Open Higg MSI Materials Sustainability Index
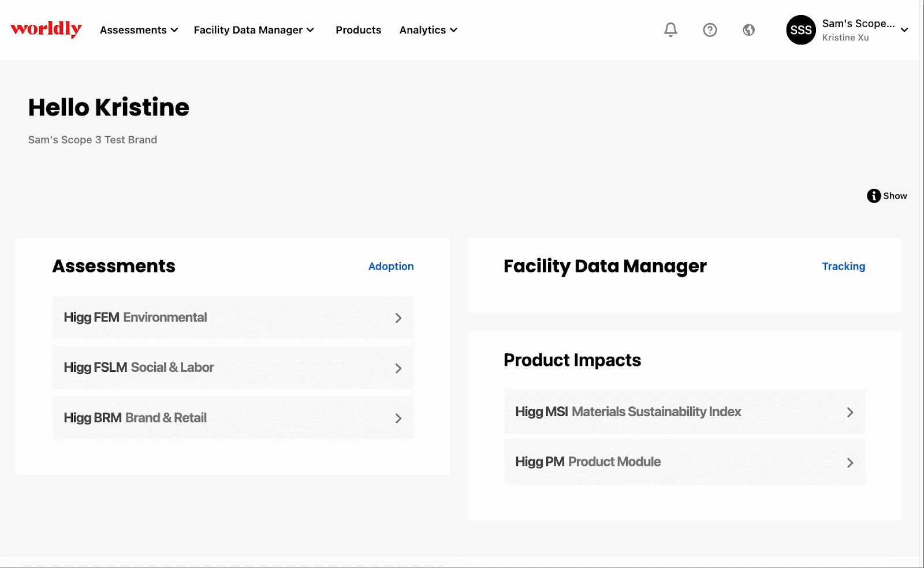Screen dimensions: 924x568 coord(684,412)
